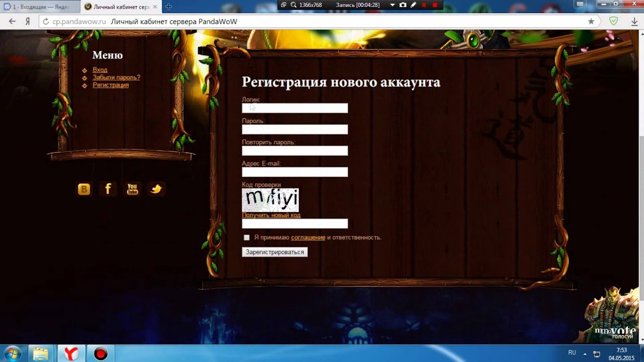Viewport: 644px width, 362px height.
Task: Open the 'Регистрация' menu link
Action: 111,85
